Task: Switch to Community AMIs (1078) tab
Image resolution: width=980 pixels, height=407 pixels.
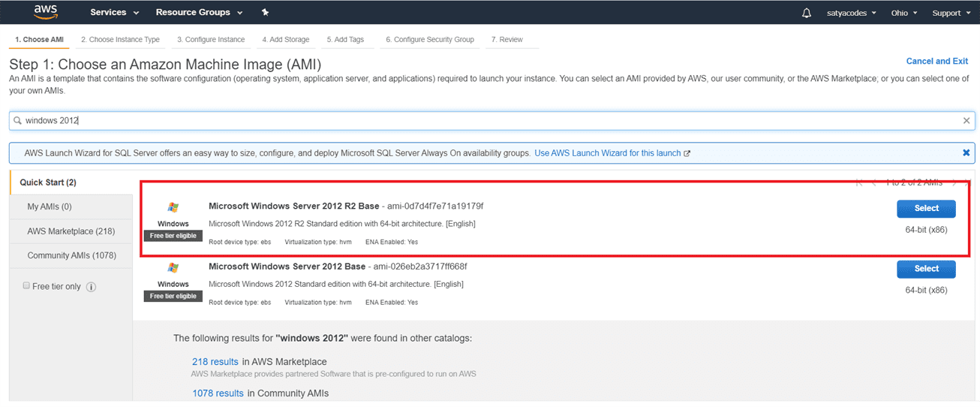Action: point(71,255)
